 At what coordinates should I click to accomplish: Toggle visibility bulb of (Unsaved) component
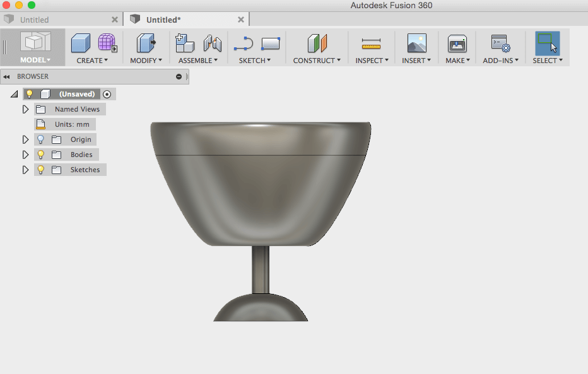point(29,94)
